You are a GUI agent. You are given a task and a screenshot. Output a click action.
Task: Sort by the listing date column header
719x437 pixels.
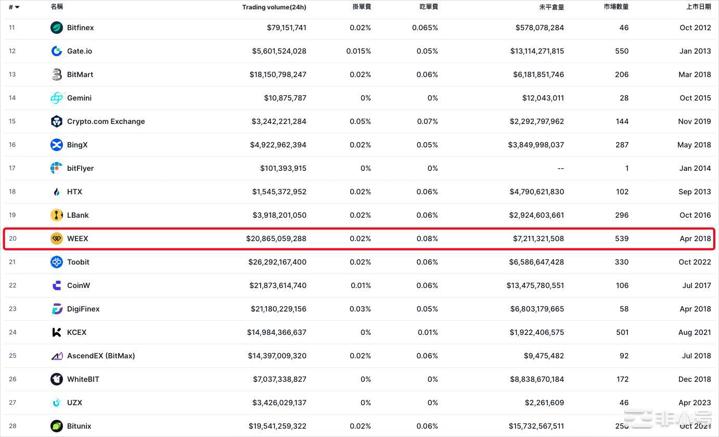point(698,7)
